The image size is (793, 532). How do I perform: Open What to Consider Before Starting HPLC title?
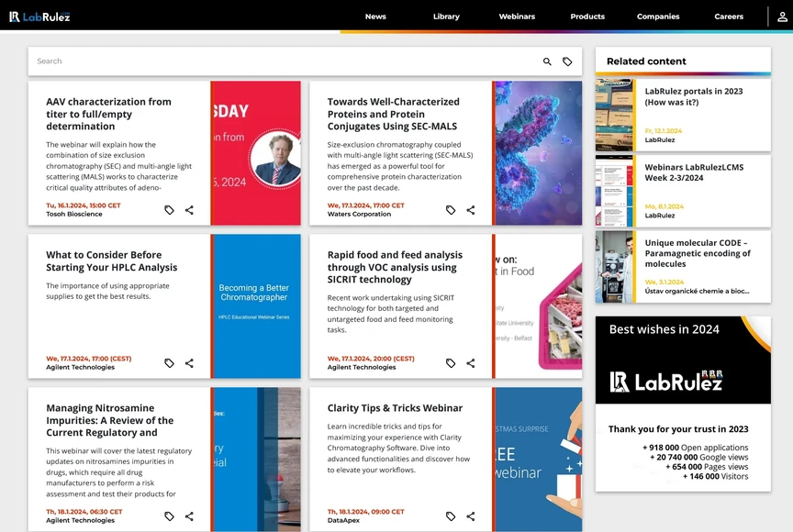pos(112,261)
